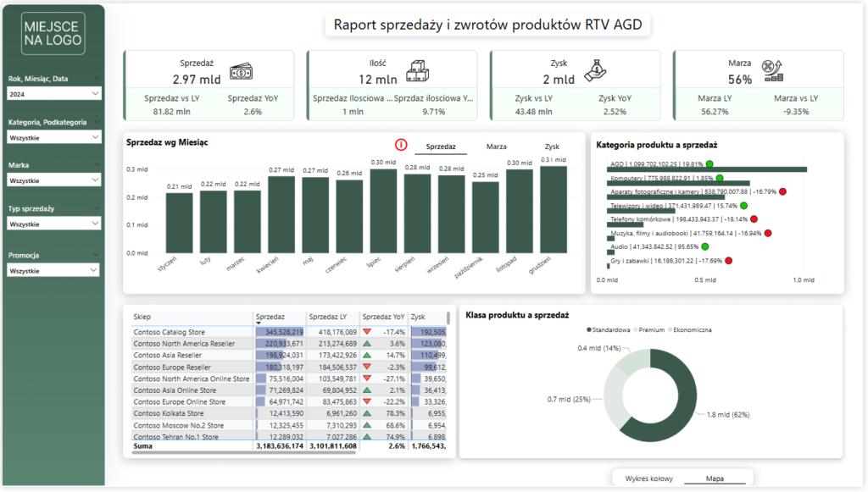Expand the Marka filter dropdown
The width and height of the screenshot is (868, 492).
pyautogui.click(x=53, y=180)
